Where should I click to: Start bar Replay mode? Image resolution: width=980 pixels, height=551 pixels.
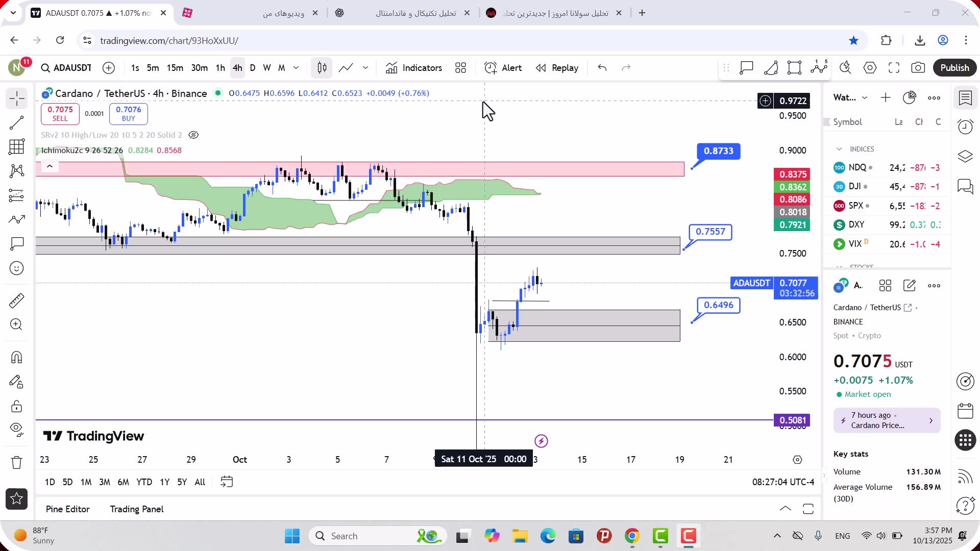coord(557,68)
